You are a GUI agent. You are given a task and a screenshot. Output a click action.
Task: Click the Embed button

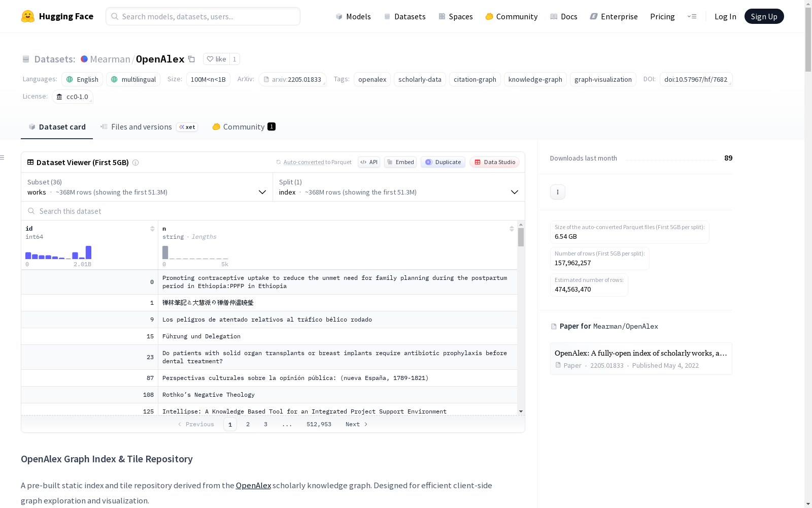coord(400,162)
